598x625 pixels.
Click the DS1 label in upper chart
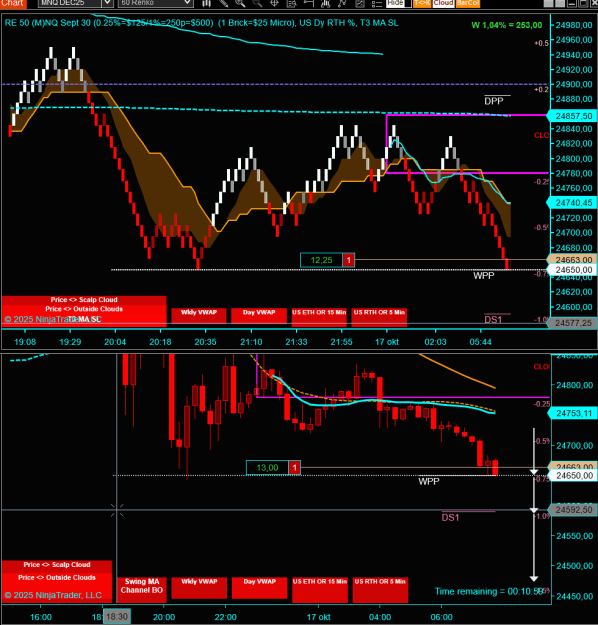pyautogui.click(x=493, y=319)
